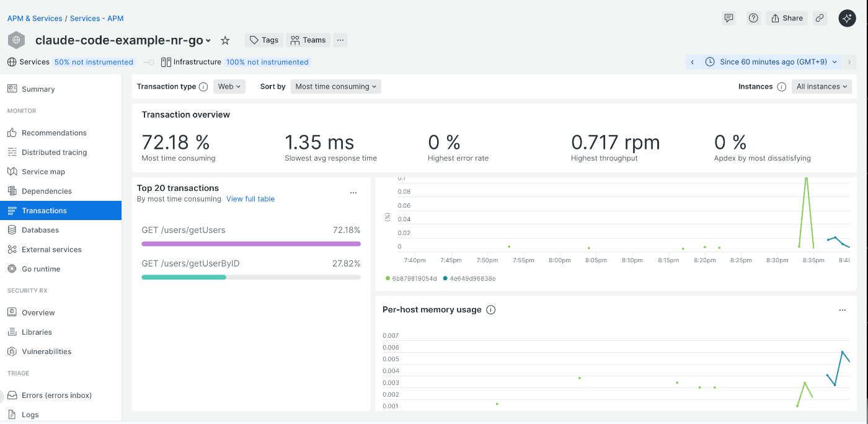Screen dimensions: 868x424
Task: Open Summary in the sidebar
Action: 61,89
